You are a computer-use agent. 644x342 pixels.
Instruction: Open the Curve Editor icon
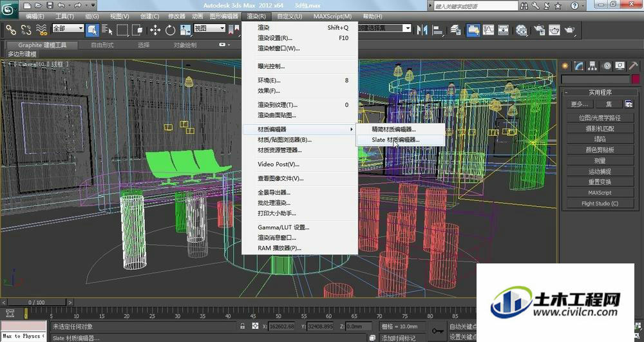click(488, 30)
